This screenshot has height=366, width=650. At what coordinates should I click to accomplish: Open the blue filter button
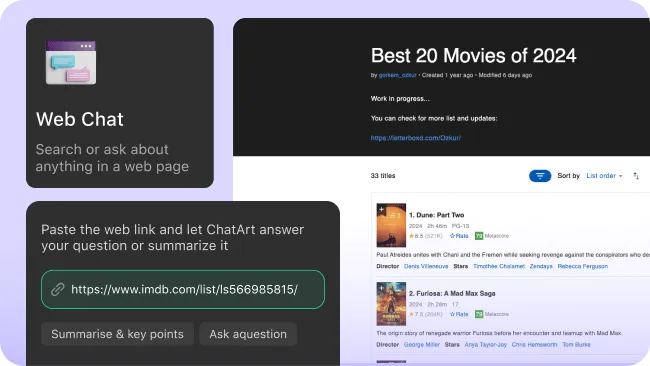click(x=540, y=176)
